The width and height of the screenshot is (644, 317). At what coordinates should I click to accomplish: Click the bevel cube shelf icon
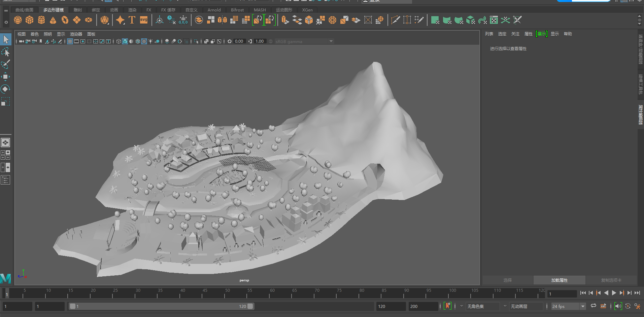[x=309, y=20]
